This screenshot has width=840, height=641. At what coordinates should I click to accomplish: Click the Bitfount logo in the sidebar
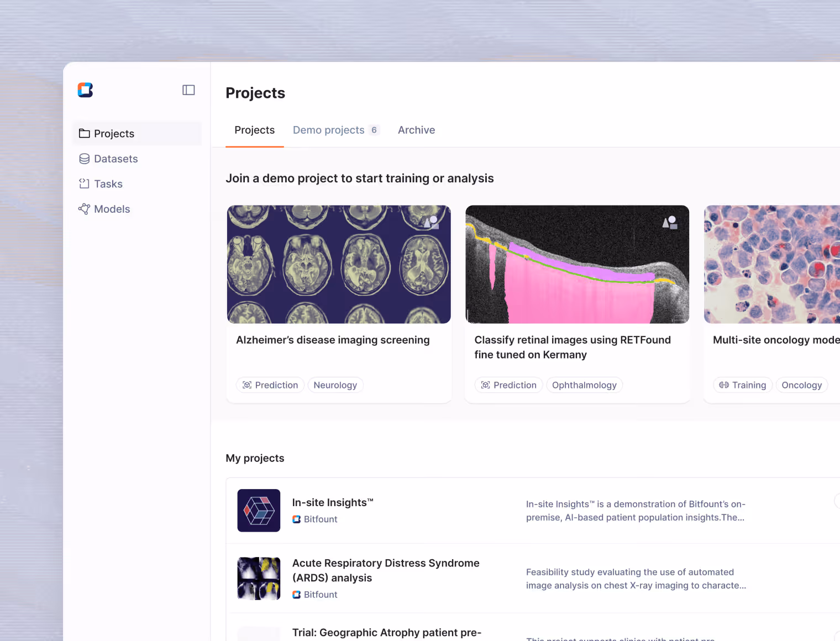(x=85, y=90)
